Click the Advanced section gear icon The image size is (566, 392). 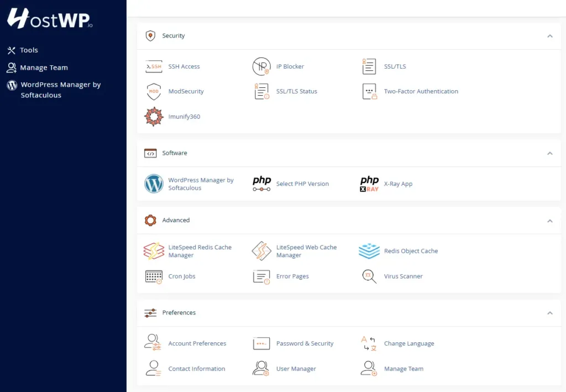coord(150,220)
